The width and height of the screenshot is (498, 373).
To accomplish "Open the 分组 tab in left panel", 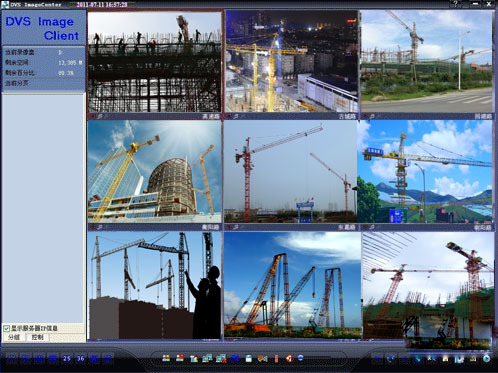I will click(14, 337).
